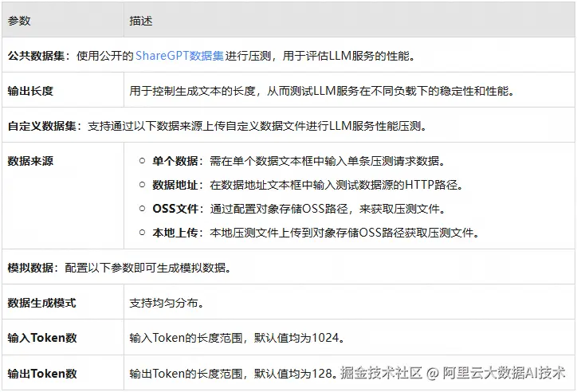
Task: Select description mentioning default 128
Action: click(233, 373)
